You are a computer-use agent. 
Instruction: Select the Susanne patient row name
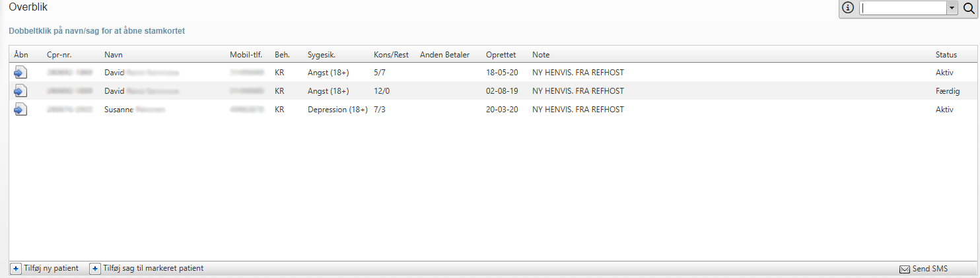pyautogui.click(x=119, y=110)
